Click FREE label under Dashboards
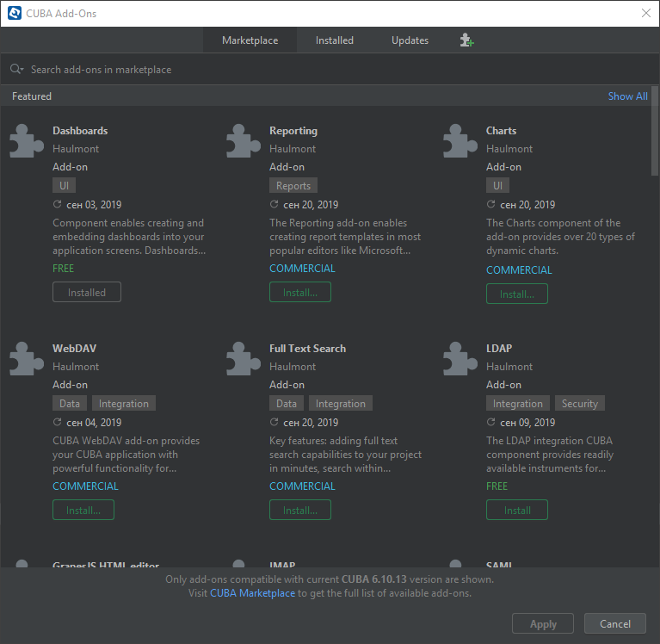 click(x=63, y=269)
